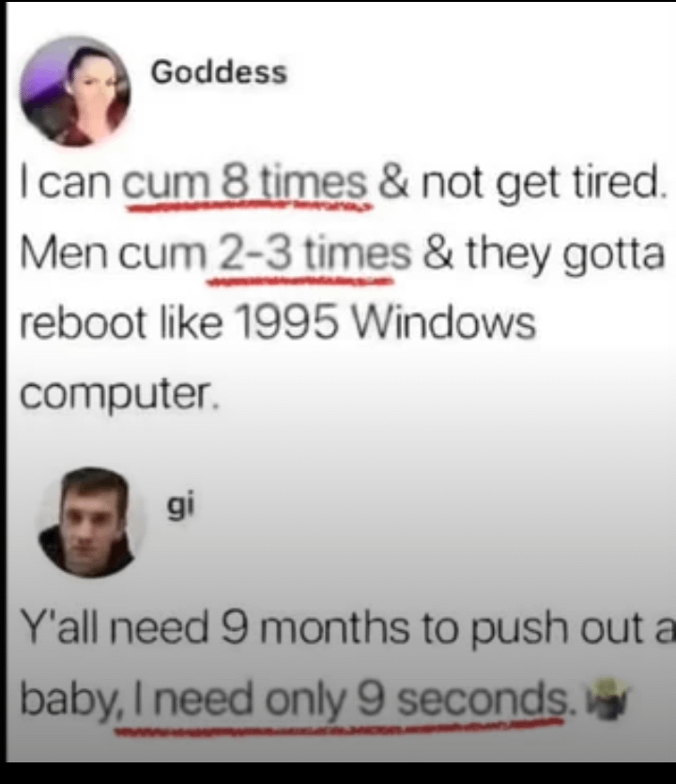
Task: Click the Goddess username
Action: coord(219,72)
